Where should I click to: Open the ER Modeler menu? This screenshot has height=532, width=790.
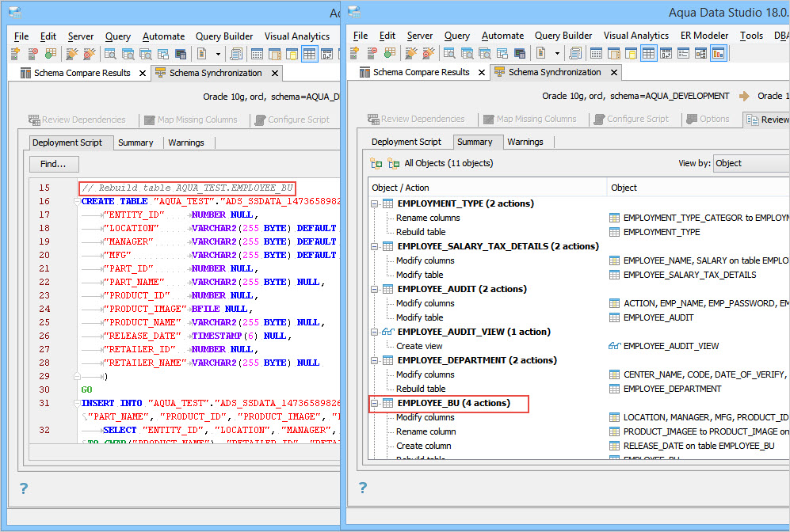coord(704,36)
